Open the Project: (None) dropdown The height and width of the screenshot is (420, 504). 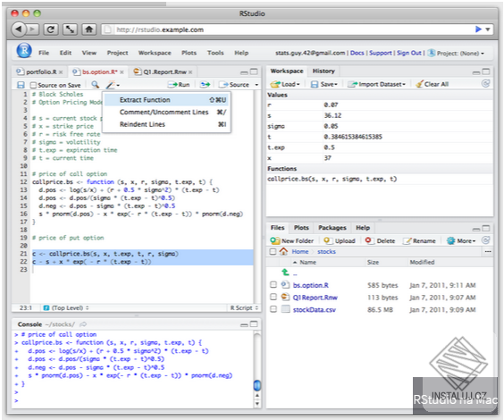(x=456, y=53)
